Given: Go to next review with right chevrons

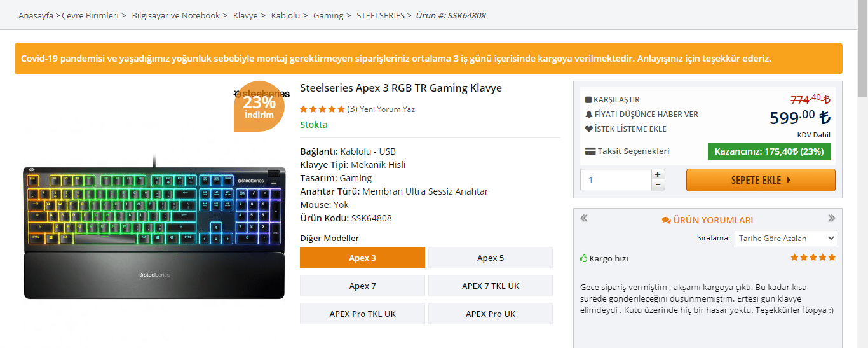Looking at the screenshot, I should click(831, 218).
